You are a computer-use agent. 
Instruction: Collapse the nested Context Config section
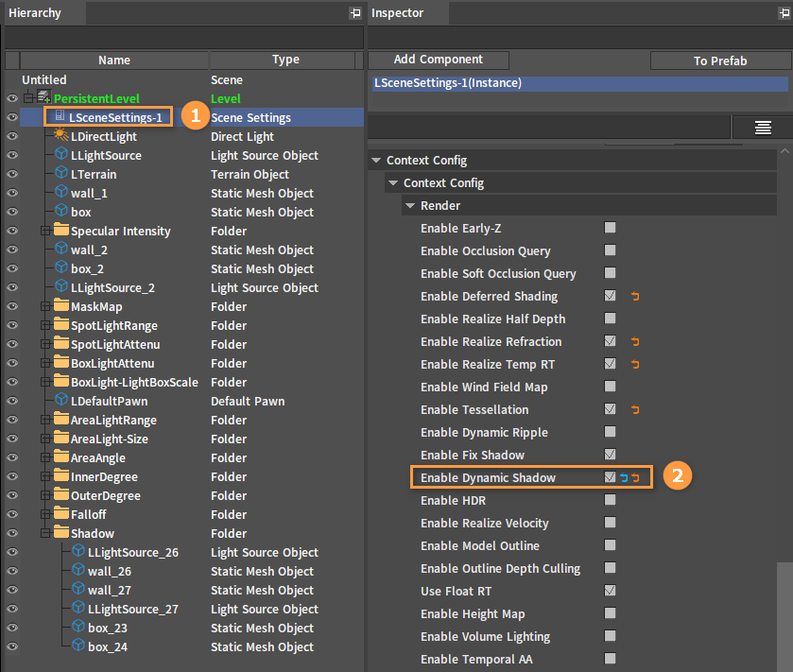pos(393,183)
